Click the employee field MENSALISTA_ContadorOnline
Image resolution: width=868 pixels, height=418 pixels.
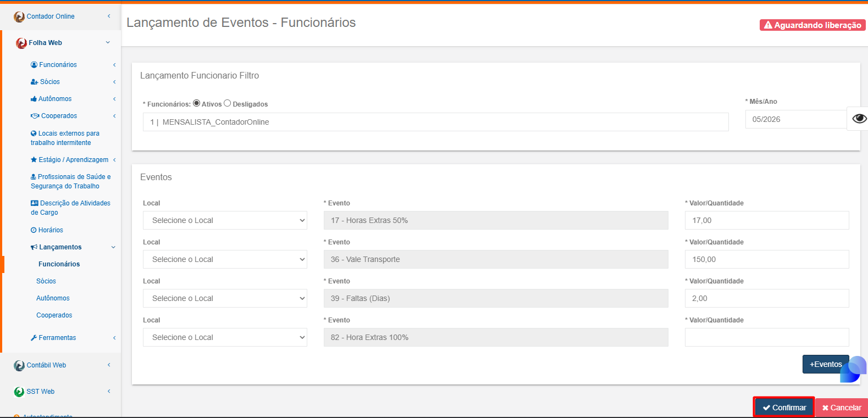point(436,122)
